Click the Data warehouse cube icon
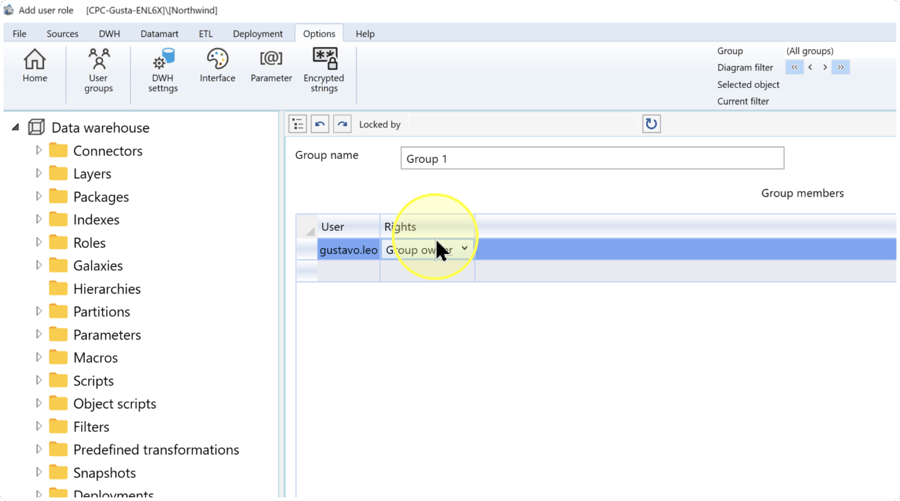 (36, 127)
